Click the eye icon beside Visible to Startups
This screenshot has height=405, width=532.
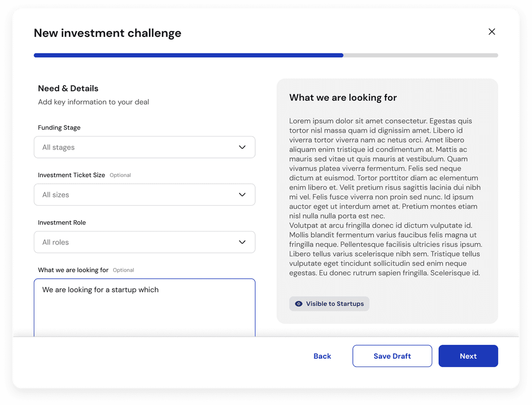[299, 304]
